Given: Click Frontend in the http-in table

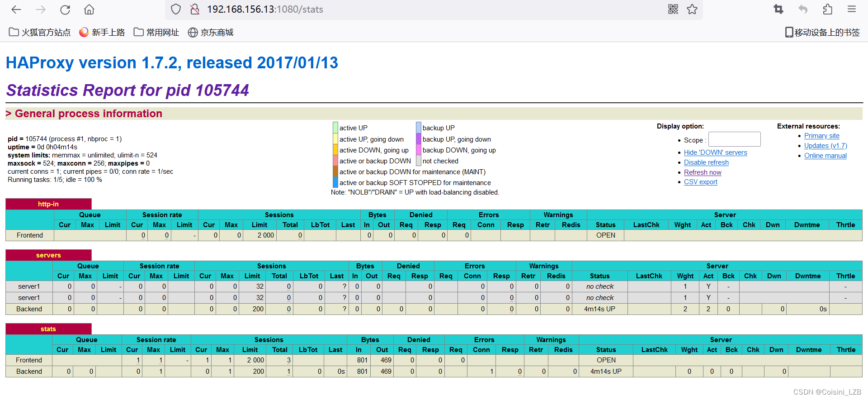Looking at the screenshot, I should tap(30, 235).
